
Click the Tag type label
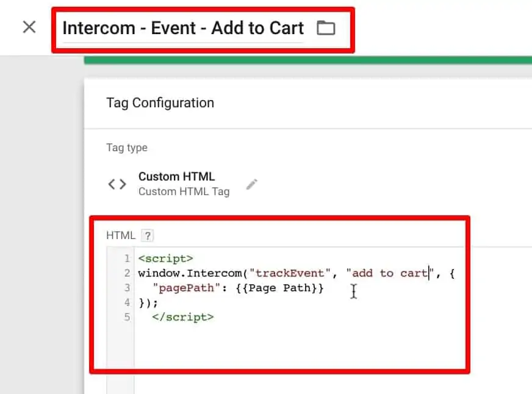coord(127,148)
